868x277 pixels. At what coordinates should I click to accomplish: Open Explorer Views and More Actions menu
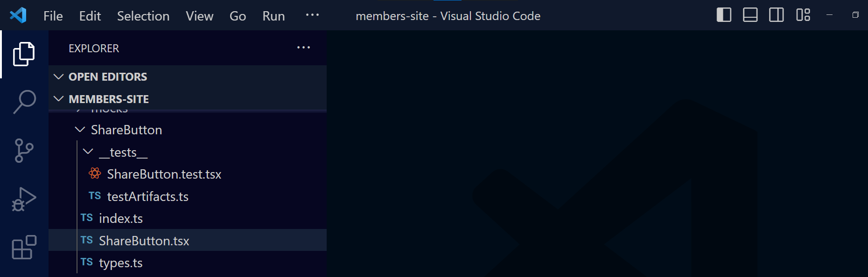click(x=303, y=48)
